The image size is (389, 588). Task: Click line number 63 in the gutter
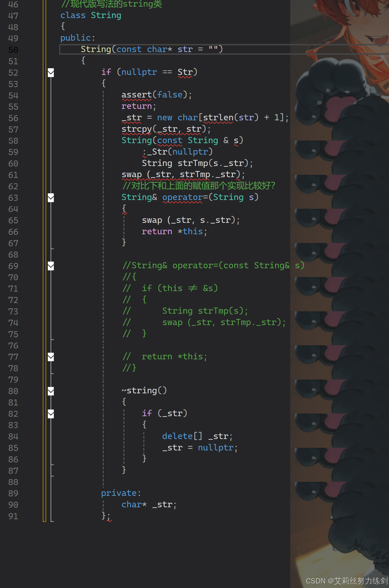coord(13,198)
